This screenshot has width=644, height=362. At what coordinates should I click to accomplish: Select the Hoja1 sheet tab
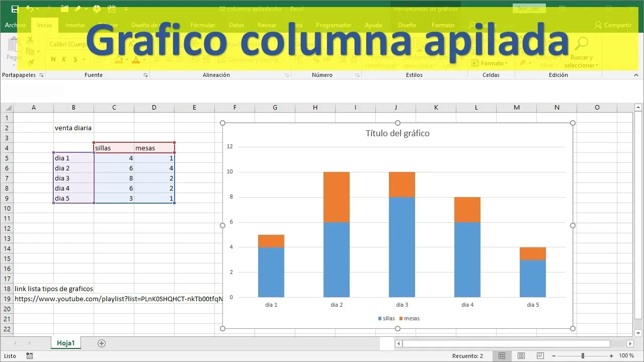(x=65, y=343)
